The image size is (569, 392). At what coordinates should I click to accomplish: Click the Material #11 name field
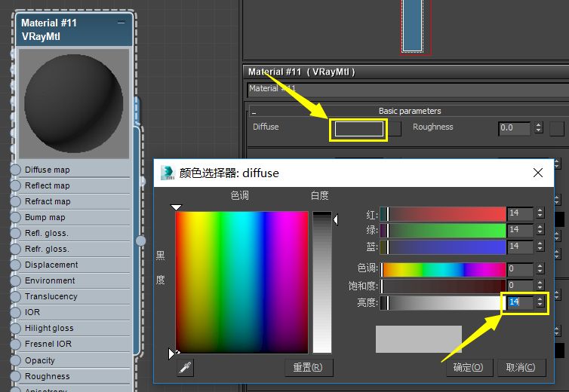(408, 90)
